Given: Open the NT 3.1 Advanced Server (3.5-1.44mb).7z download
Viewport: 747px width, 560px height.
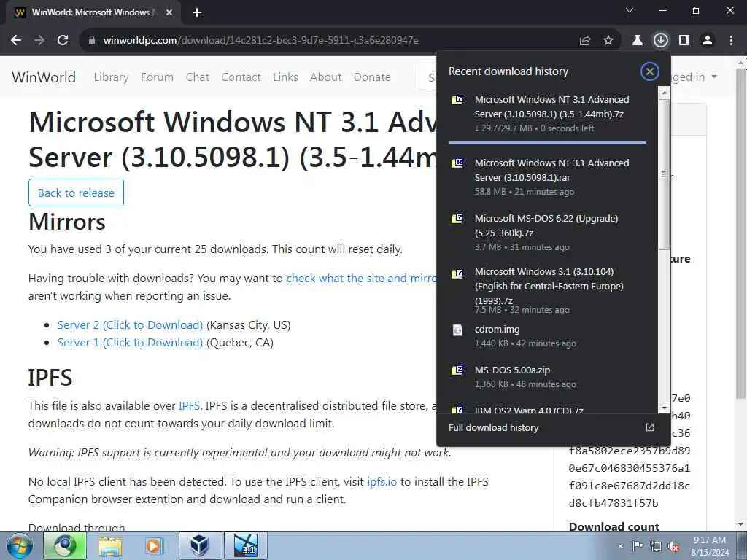Looking at the screenshot, I should click(547, 113).
